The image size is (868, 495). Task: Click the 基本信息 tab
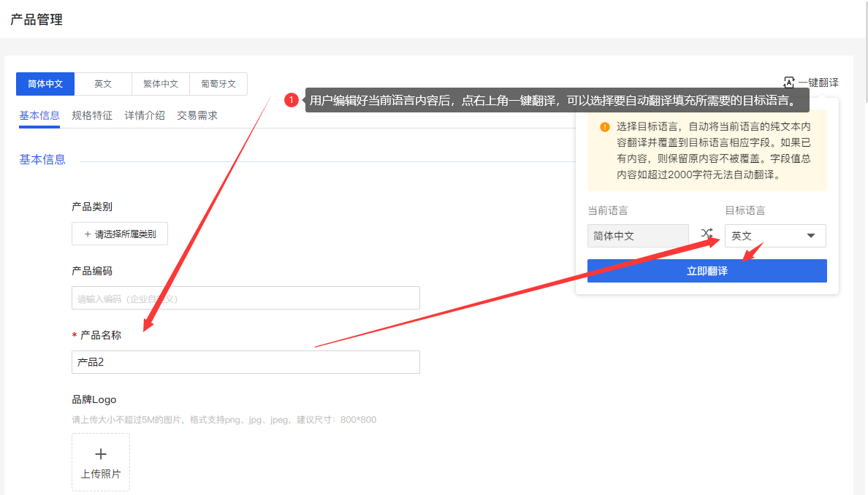coord(39,115)
